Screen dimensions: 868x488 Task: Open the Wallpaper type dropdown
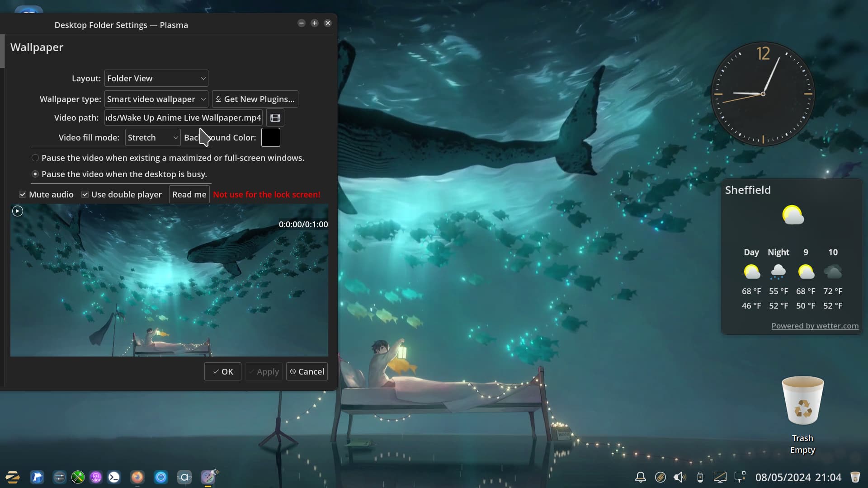(156, 99)
